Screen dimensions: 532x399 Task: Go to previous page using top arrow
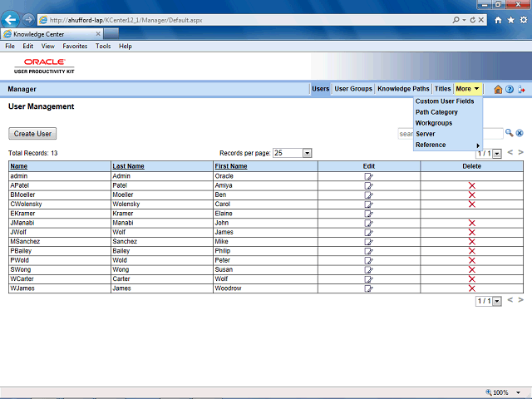pyautogui.click(x=510, y=153)
